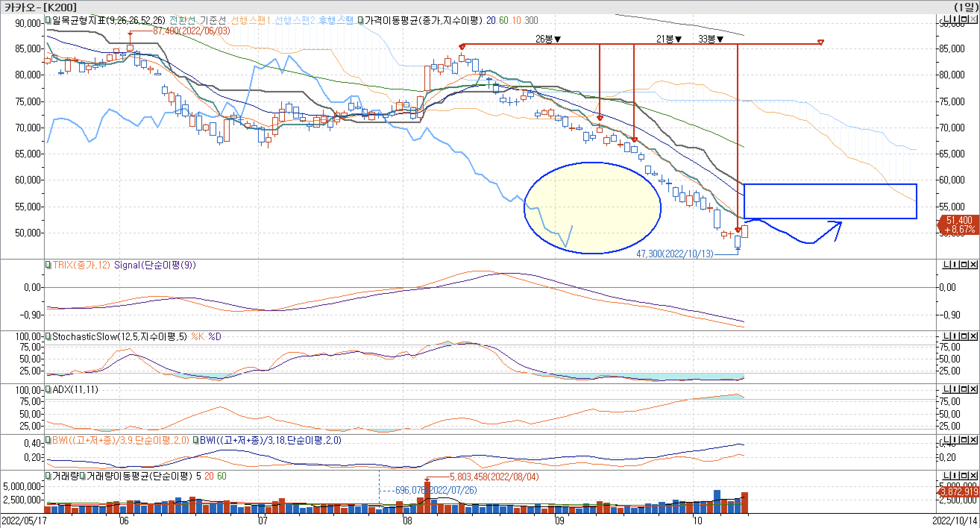Screen dimensions: 980x528
Task: Click the 21봉 marker arrow
Action: (x=678, y=39)
